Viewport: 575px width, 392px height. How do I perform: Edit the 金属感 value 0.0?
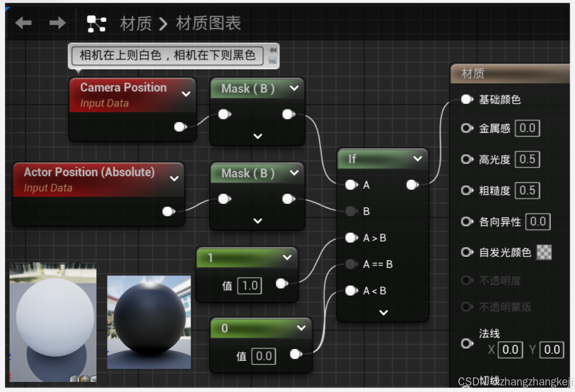click(x=527, y=128)
